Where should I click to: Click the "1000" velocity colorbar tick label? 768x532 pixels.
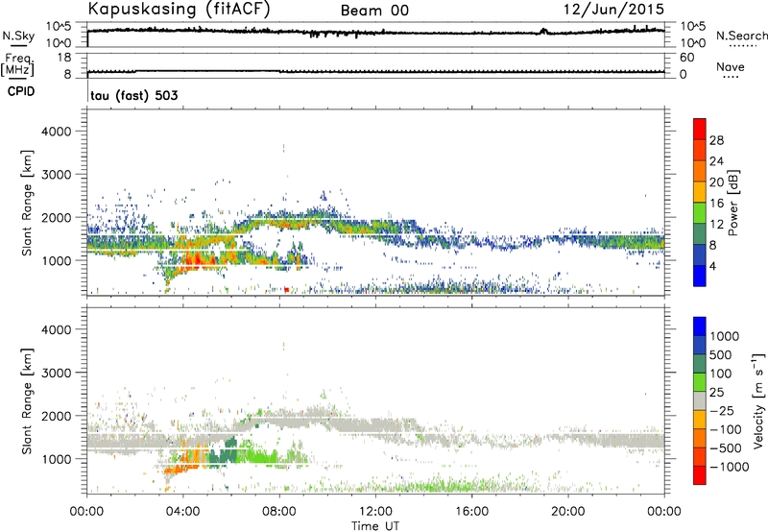(x=724, y=336)
